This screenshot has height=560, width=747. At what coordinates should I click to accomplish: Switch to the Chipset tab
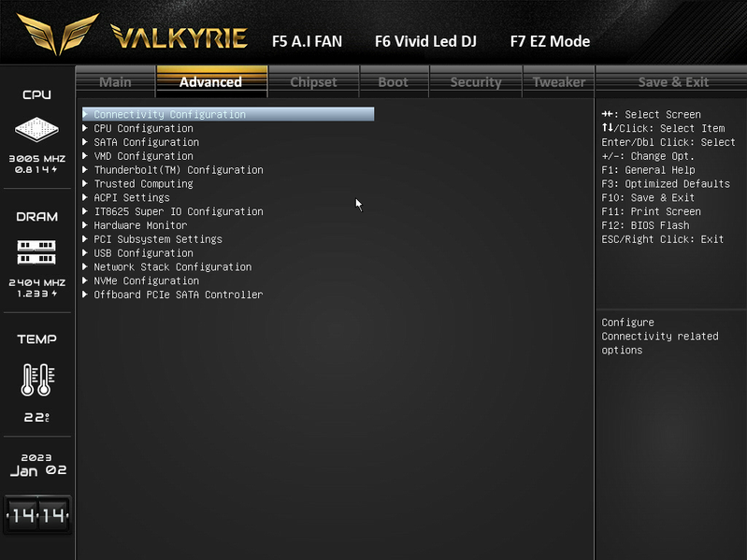[313, 82]
